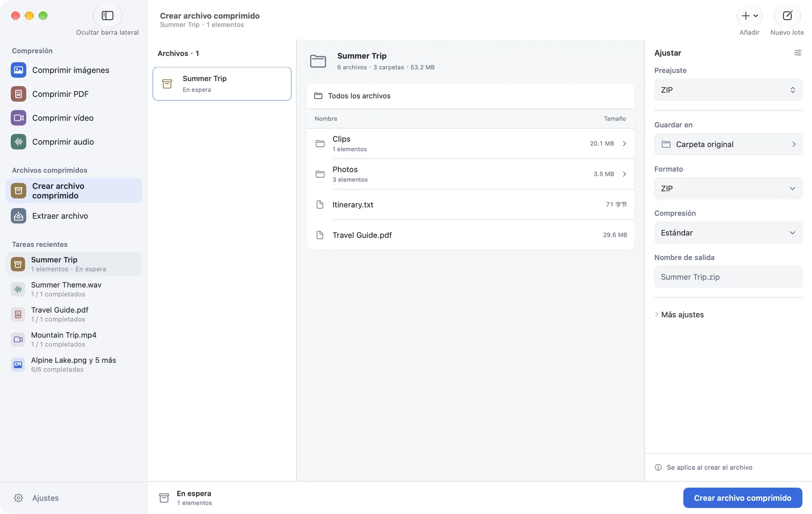Click the Nombre column header
Image resolution: width=812 pixels, height=514 pixels.
tap(326, 119)
